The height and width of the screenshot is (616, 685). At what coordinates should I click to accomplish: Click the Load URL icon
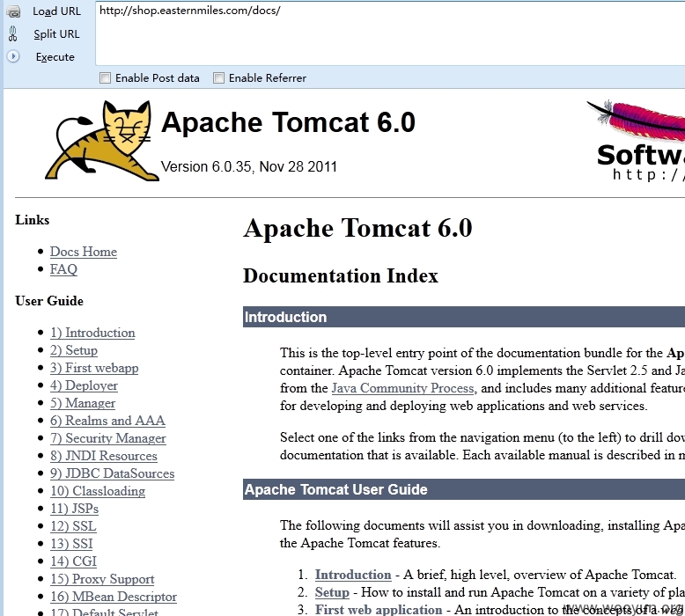13,11
